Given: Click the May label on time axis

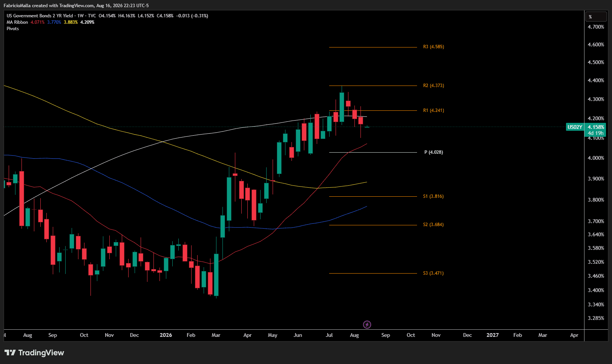Looking at the screenshot, I should click(273, 335).
